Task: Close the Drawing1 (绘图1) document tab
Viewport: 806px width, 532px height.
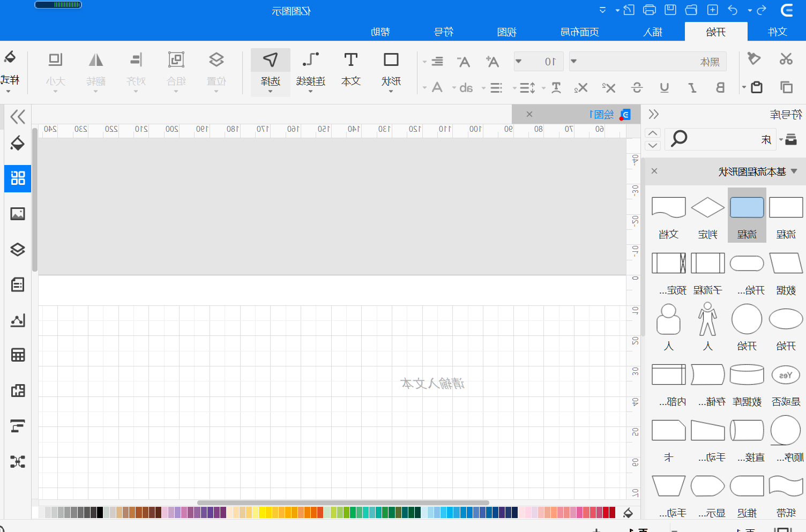Action: (529, 114)
